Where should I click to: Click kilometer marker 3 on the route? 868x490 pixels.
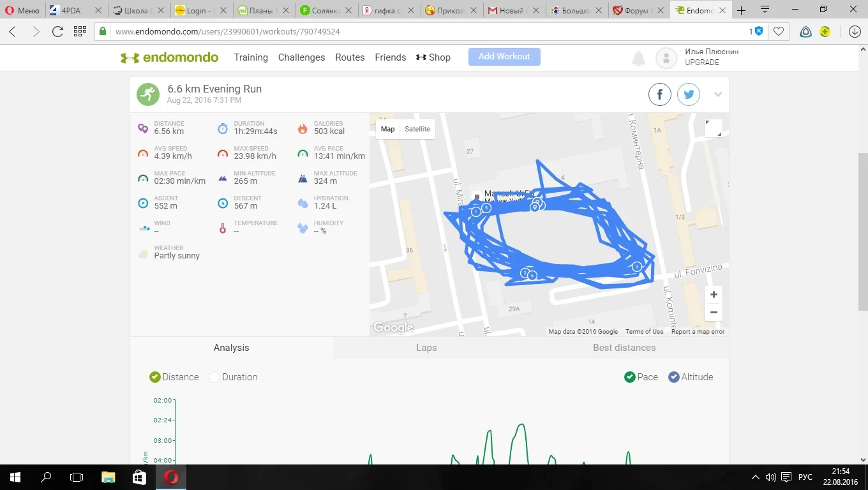(636, 267)
